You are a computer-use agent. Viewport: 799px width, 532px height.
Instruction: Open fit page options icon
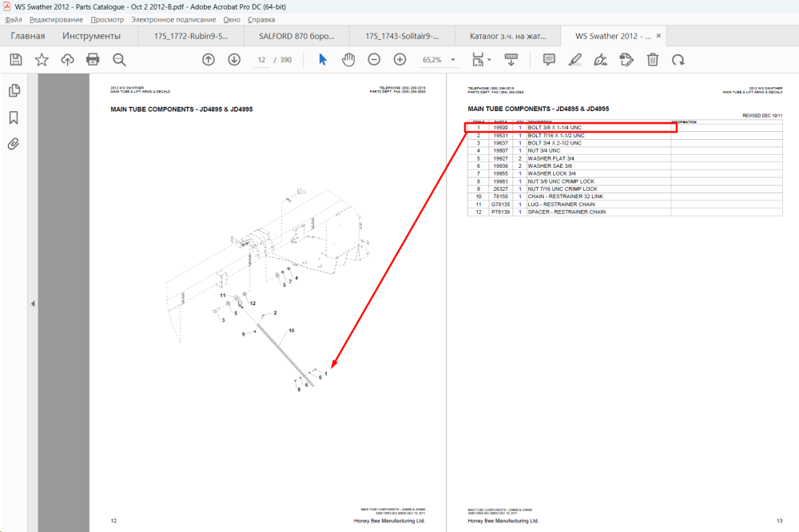(478, 60)
